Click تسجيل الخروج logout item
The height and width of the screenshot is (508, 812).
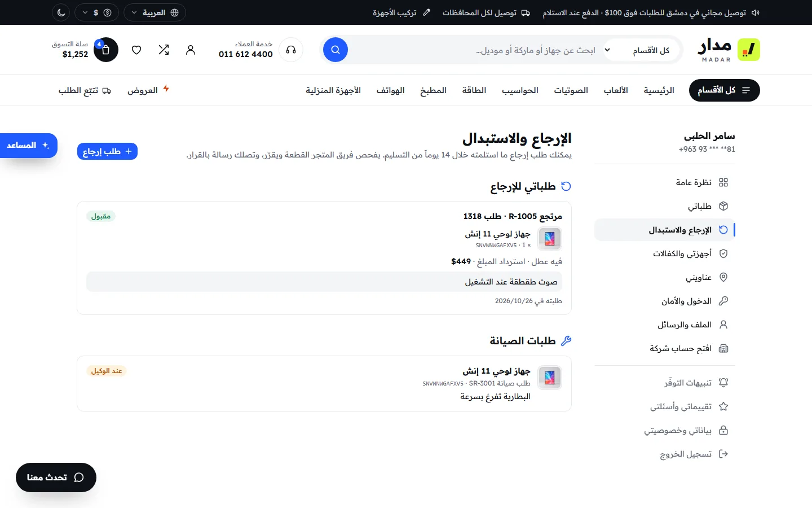664,454
